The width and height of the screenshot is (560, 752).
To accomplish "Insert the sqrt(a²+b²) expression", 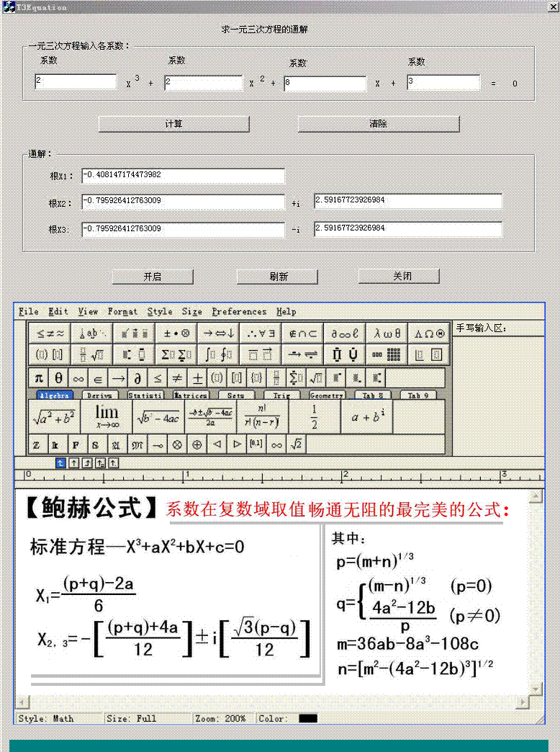I will 54,417.
